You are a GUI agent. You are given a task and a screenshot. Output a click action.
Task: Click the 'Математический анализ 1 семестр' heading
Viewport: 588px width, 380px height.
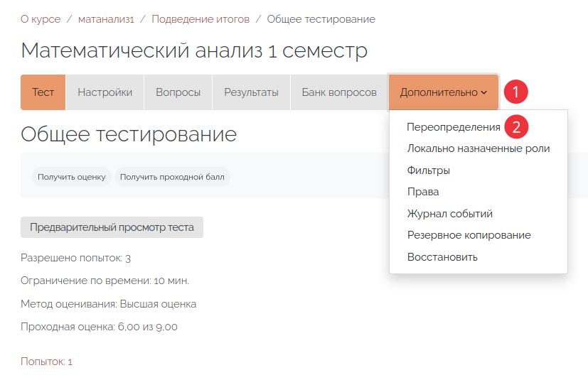coord(194,50)
